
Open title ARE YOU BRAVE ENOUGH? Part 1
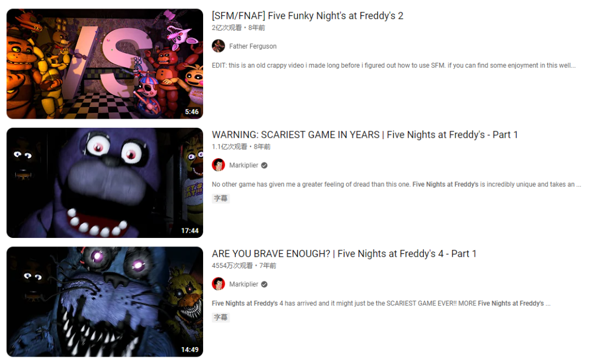344,254
